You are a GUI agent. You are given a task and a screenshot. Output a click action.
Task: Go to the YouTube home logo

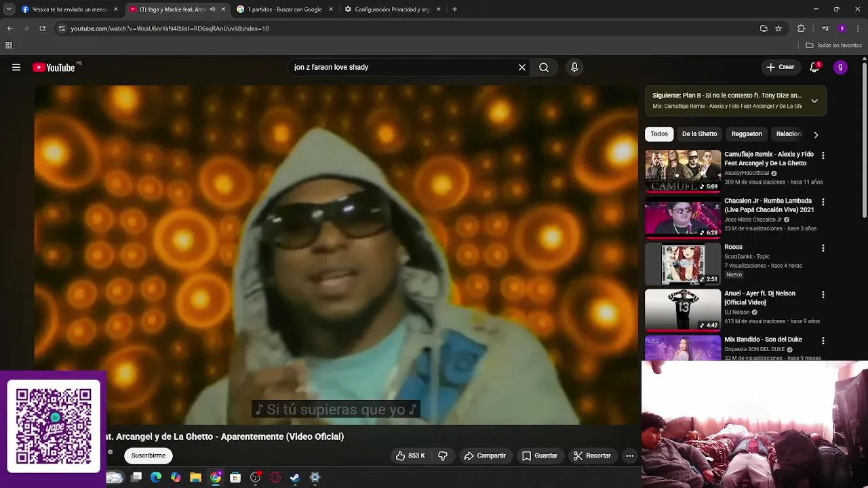[54, 67]
